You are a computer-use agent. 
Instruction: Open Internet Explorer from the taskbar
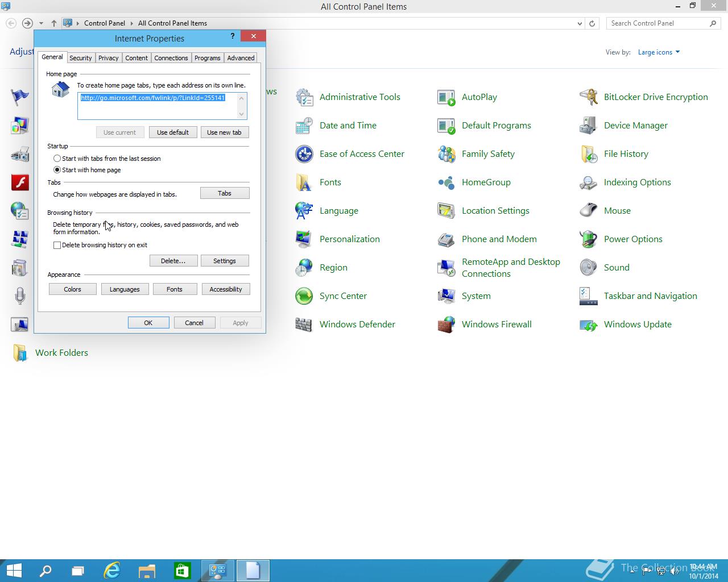point(112,571)
